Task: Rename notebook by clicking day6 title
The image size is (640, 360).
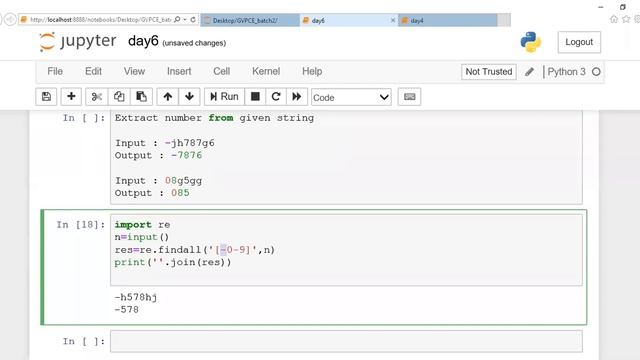Action: coord(143,41)
